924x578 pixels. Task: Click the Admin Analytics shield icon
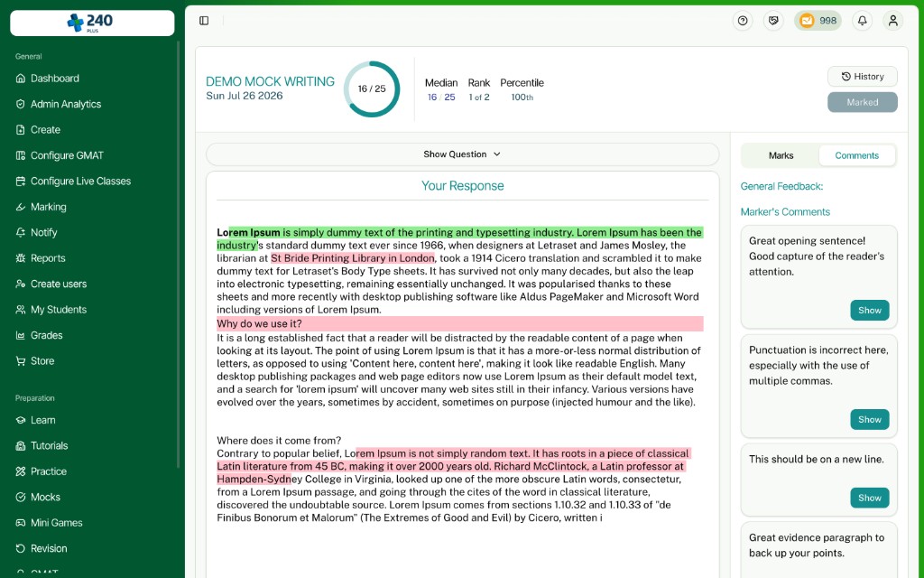(x=21, y=104)
